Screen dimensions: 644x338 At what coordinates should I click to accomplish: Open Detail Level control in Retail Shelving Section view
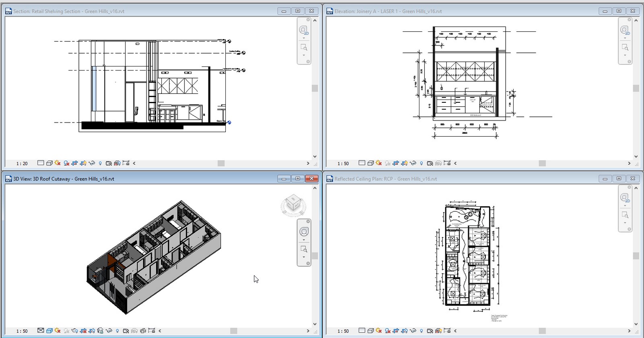[41, 163]
